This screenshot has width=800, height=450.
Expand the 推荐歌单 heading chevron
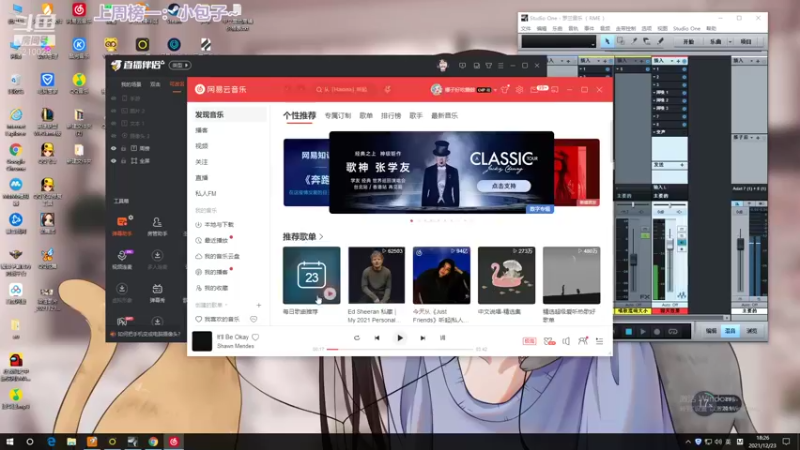tap(321, 237)
